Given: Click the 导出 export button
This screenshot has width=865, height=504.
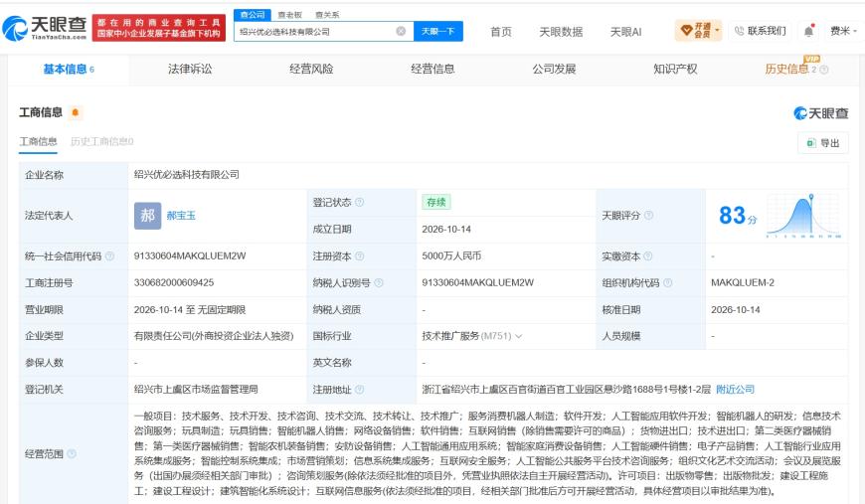Looking at the screenshot, I should (823, 143).
